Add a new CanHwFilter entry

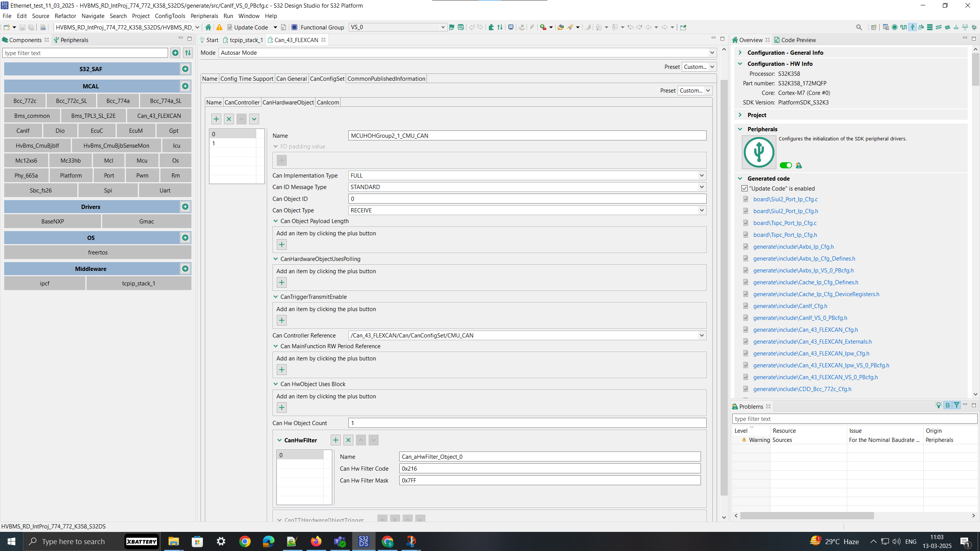coord(335,440)
